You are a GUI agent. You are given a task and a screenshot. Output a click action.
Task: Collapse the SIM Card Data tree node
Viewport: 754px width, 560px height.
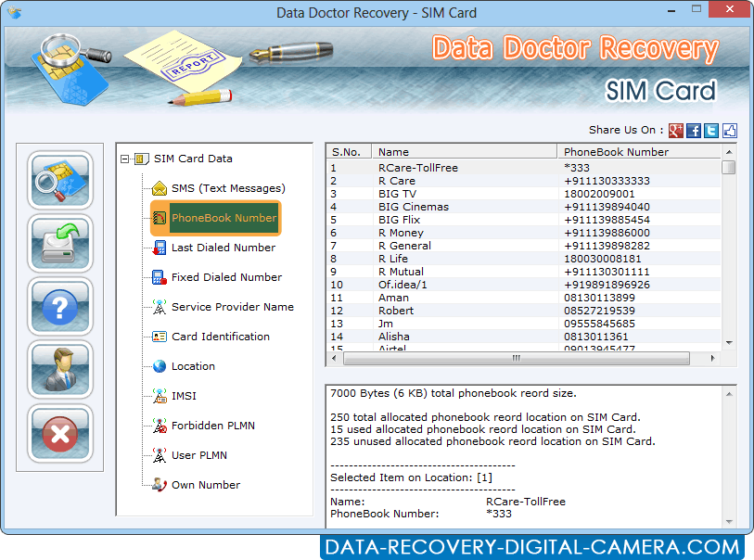125,159
